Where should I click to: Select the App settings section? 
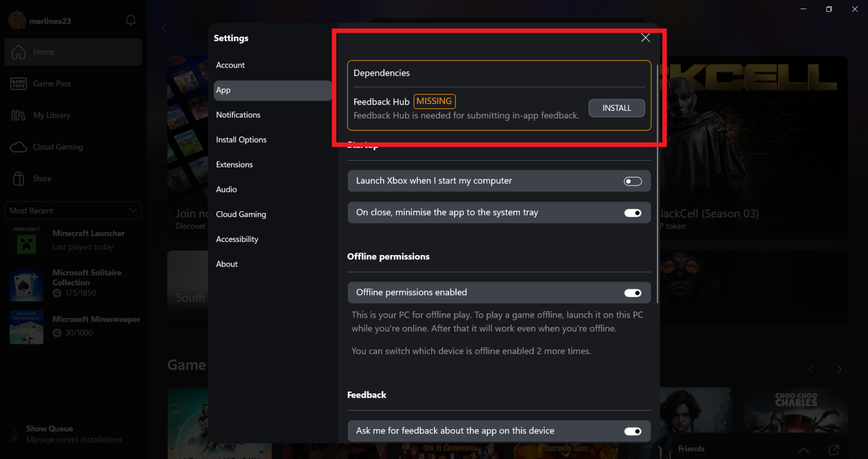(x=272, y=90)
